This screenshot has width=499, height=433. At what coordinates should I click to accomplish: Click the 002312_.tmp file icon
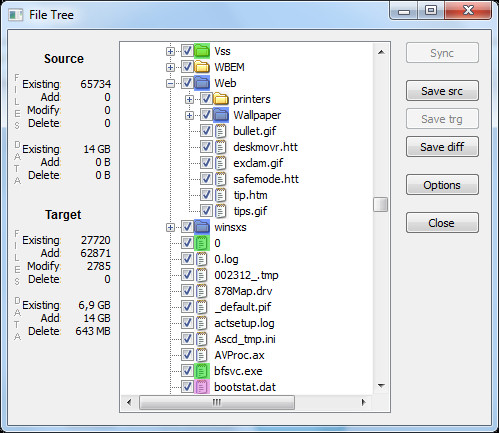(x=201, y=275)
